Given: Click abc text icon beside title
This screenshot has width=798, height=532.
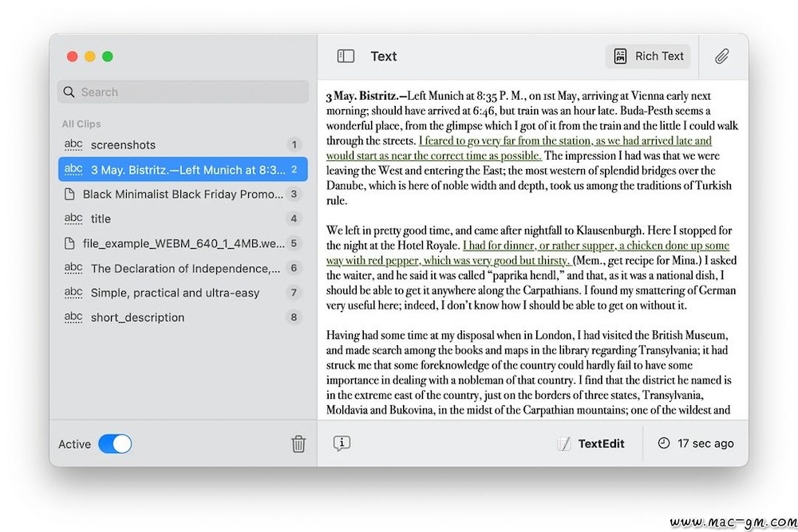Looking at the screenshot, I should [73, 219].
